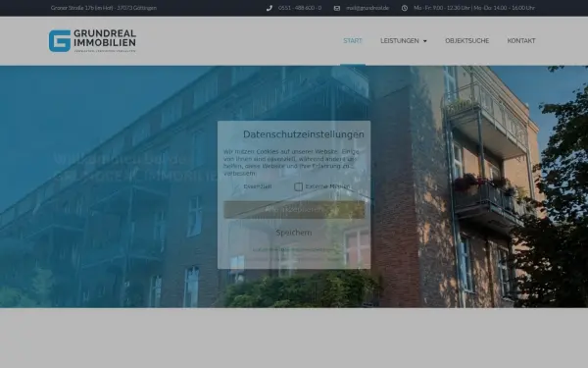Expand the LEISTUNGEN dropdown arrow
Screen dimensions: 588x368
425,41
